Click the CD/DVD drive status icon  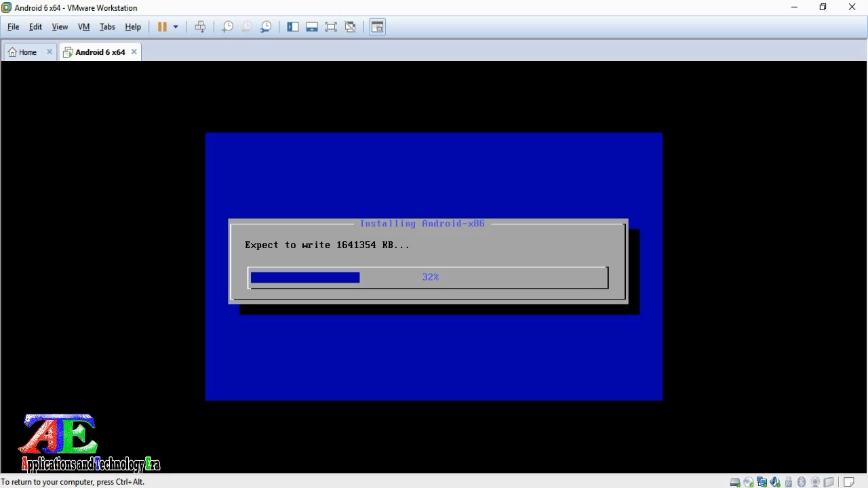coord(749,482)
